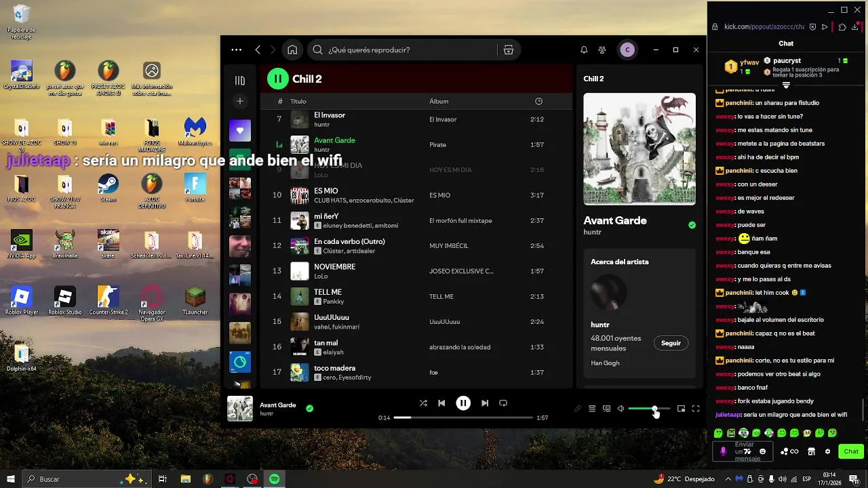
Task: Adjust the Spotify volume slider
Action: 649,409
